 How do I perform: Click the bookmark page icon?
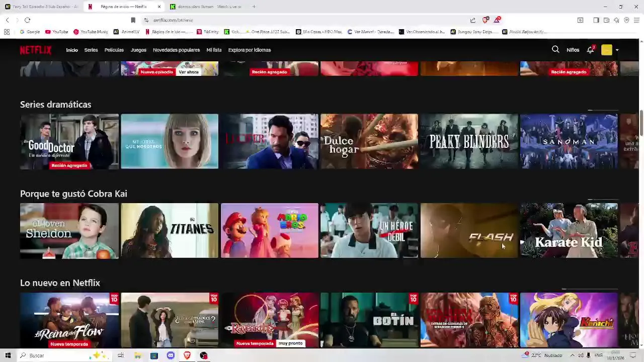[x=133, y=20]
